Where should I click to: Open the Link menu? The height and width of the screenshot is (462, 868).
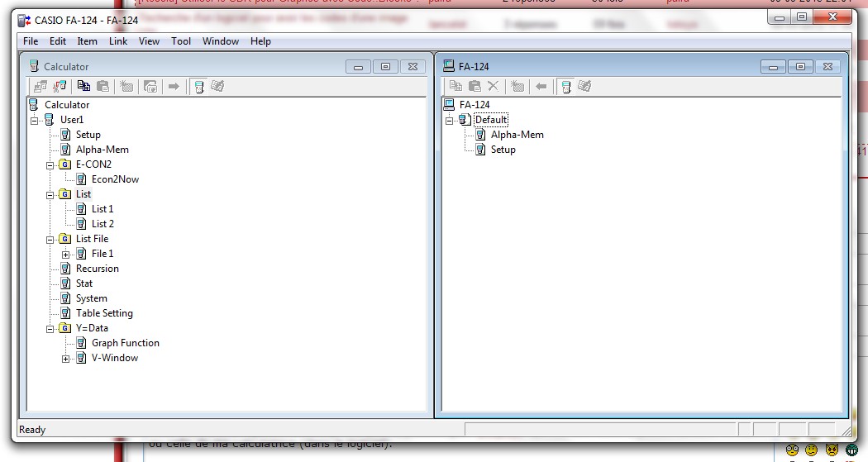click(x=118, y=41)
